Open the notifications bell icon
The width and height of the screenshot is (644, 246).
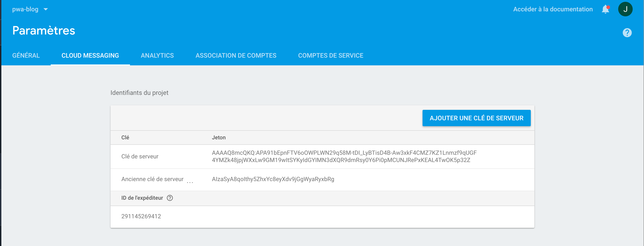point(605,9)
